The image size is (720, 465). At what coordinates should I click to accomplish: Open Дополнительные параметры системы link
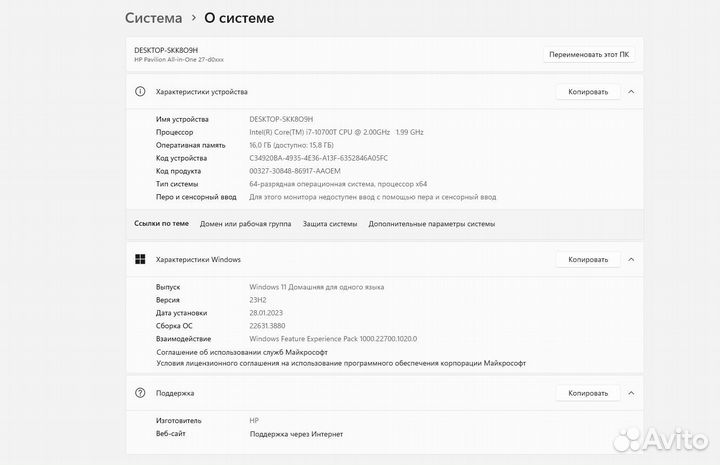click(x=432, y=224)
